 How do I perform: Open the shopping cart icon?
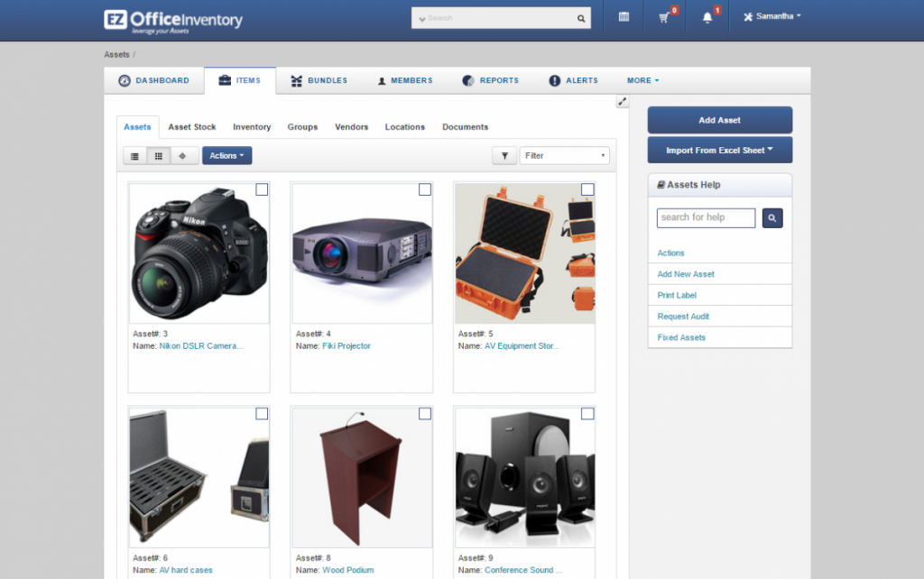(x=664, y=17)
